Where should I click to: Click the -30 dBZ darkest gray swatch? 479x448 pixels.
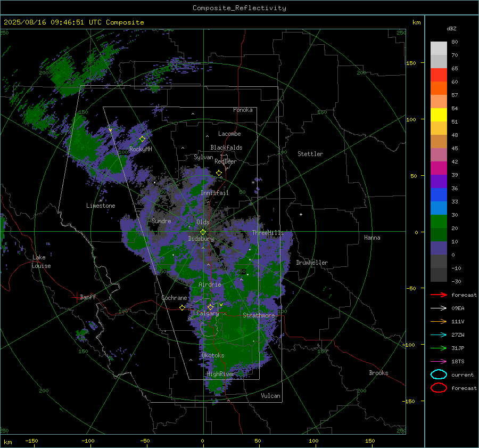[439, 275]
